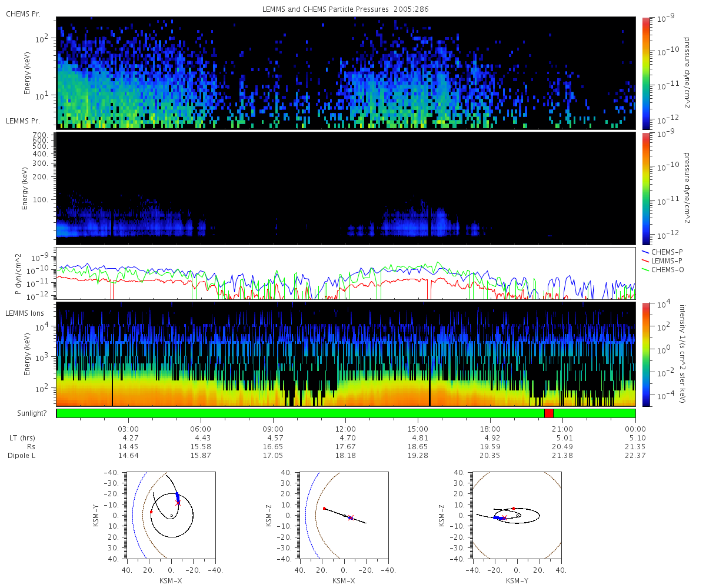The width and height of the screenshot is (706, 588).
Task: Click the 12:00 time axis label
Action: click(x=345, y=429)
